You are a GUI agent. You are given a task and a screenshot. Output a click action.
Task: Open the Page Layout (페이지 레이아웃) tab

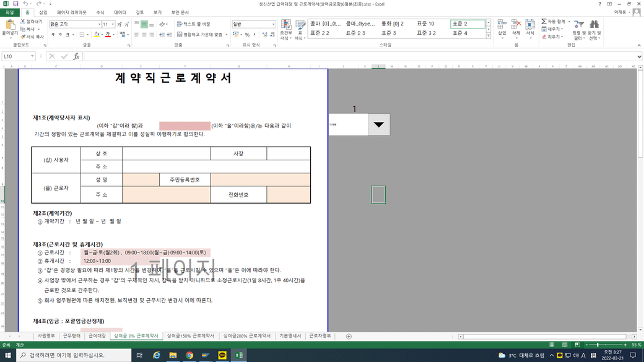point(72,12)
